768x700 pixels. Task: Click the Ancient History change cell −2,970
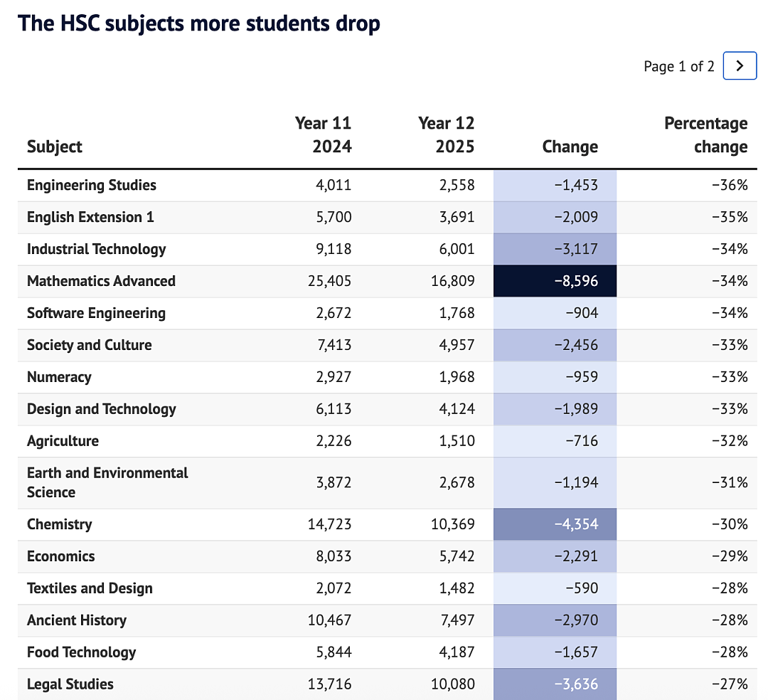[x=555, y=620]
